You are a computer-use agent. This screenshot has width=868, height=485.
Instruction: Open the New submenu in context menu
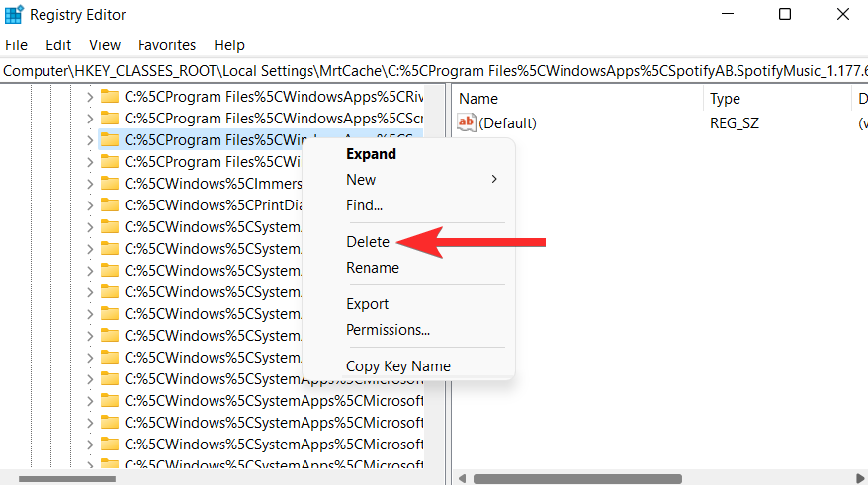click(421, 180)
